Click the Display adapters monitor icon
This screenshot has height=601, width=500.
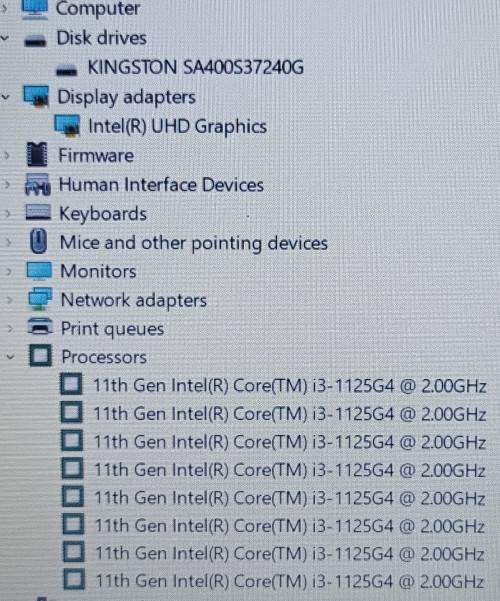click(x=36, y=96)
